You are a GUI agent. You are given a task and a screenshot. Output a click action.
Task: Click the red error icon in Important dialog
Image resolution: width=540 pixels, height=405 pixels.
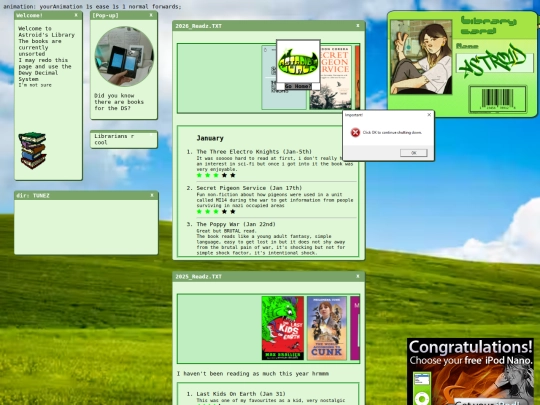pyautogui.click(x=355, y=132)
